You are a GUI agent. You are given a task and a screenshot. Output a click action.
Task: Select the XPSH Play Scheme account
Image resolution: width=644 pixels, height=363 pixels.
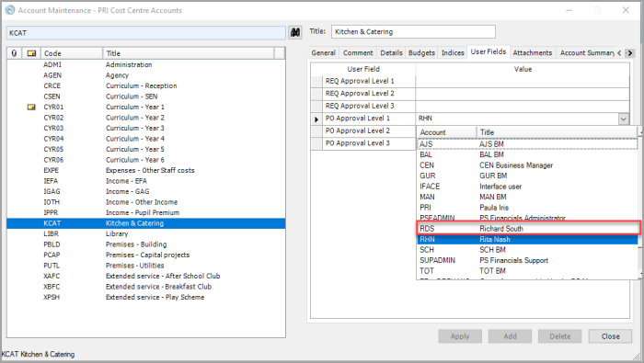145,298
